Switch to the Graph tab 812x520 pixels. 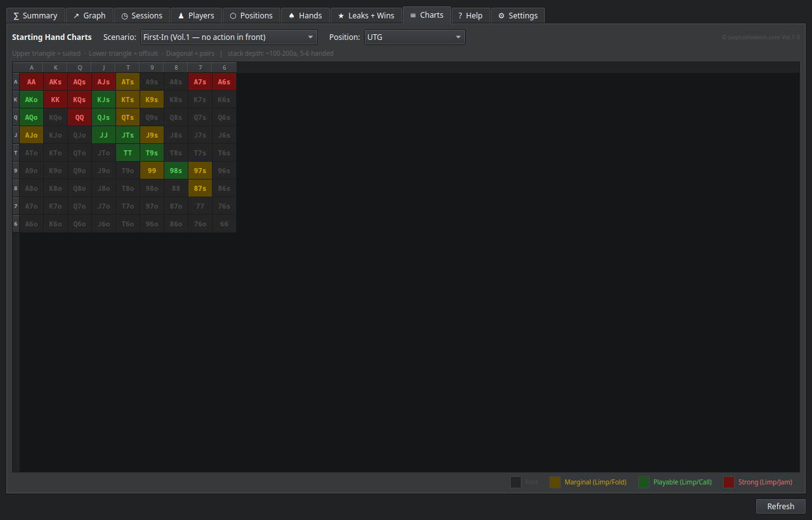coord(89,15)
